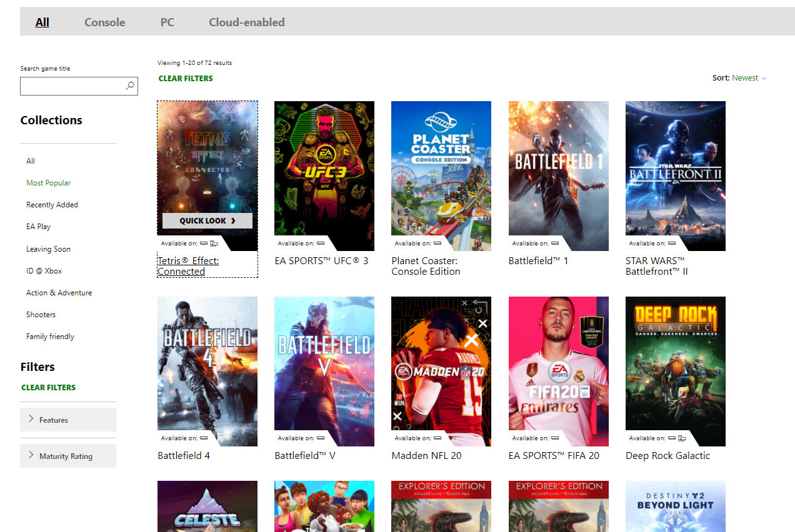795x532 pixels.
Task: Focus the Search game title field
Action: (79, 86)
